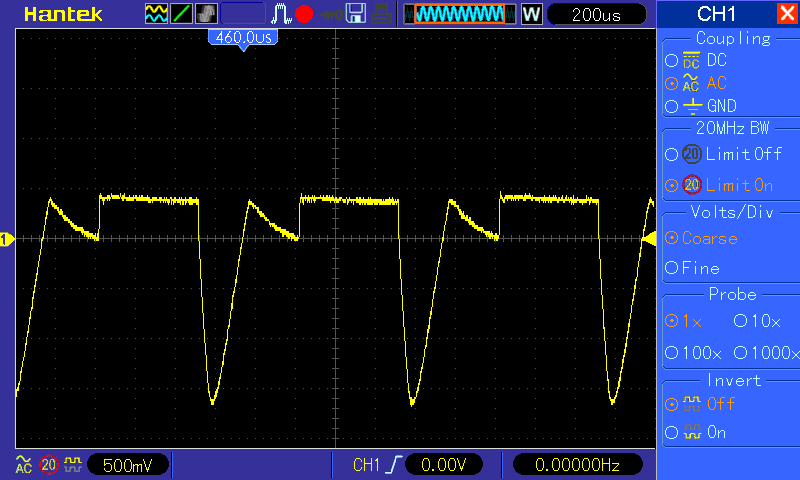This screenshot has width=800, height=480.
Task: Click the CH1 trigger source label
Action: (x=366, y=465)
